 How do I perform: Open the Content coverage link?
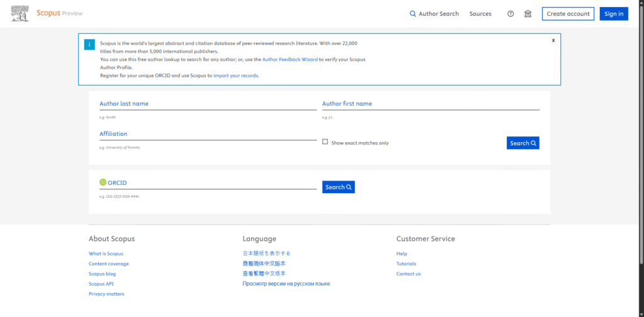point(108,264)
